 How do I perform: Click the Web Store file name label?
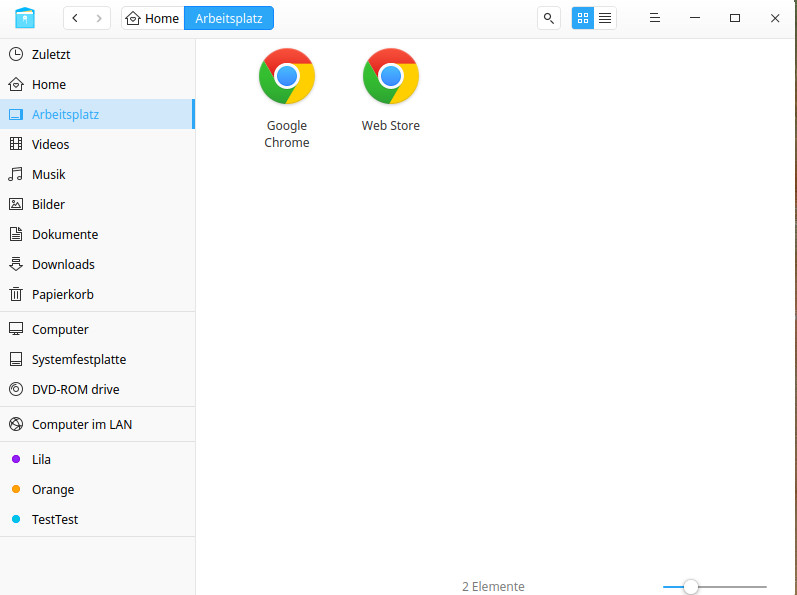(x=390, y=126)
